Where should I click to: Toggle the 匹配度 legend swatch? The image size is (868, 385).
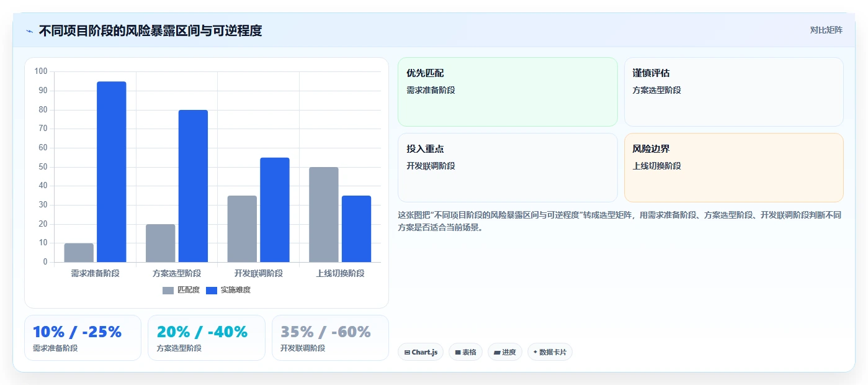click(x=168, y=291)
